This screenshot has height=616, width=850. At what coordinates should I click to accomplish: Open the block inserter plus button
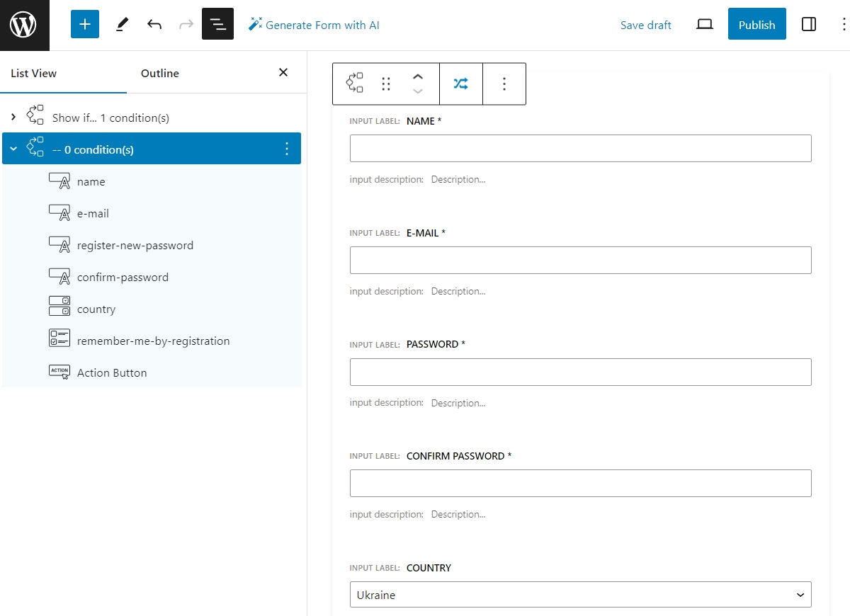coord(85,25)
